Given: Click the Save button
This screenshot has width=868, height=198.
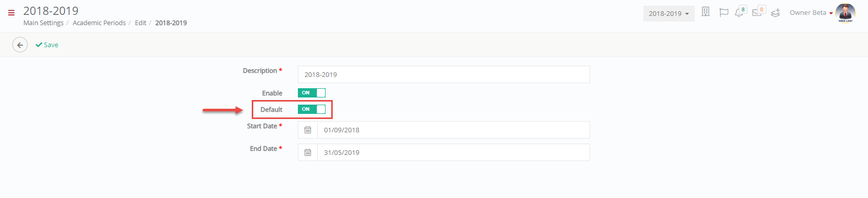Looking at the screenshot, I should point(47,45).
